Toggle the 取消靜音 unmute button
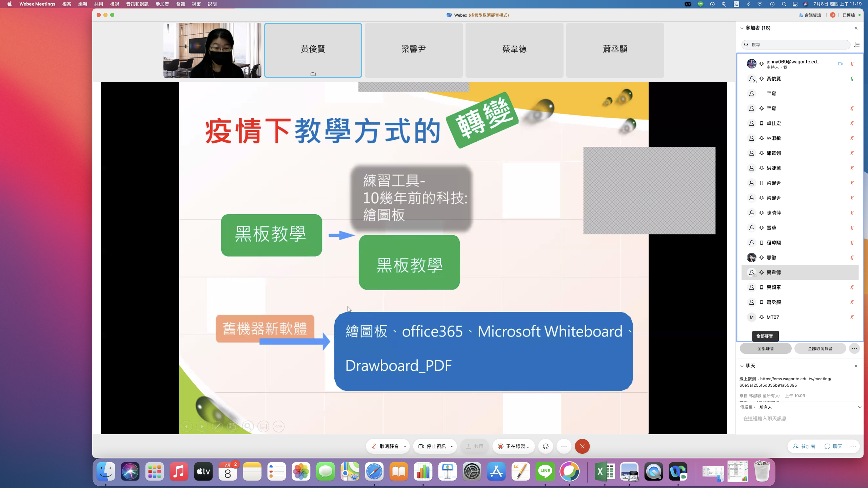868x488 pixels. pos(385,446)
